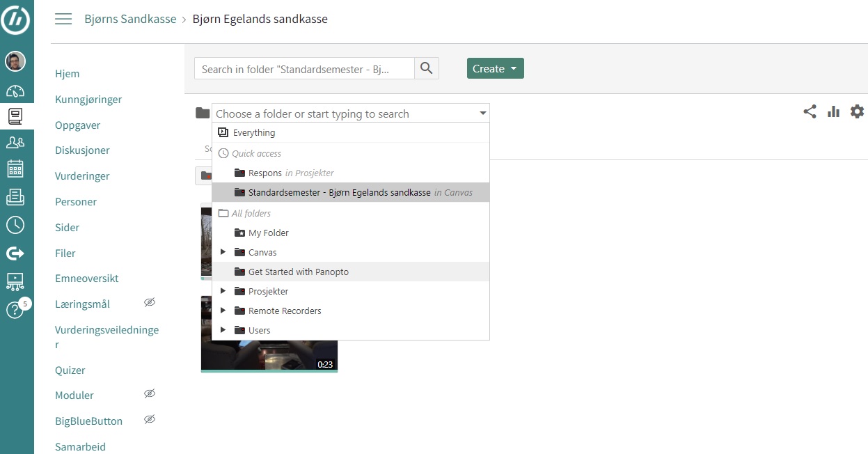Open the Inbox icon in the global sidebar
Viewport: 868px width, 454px height.
pyautogui.click(x=15, y=197)
